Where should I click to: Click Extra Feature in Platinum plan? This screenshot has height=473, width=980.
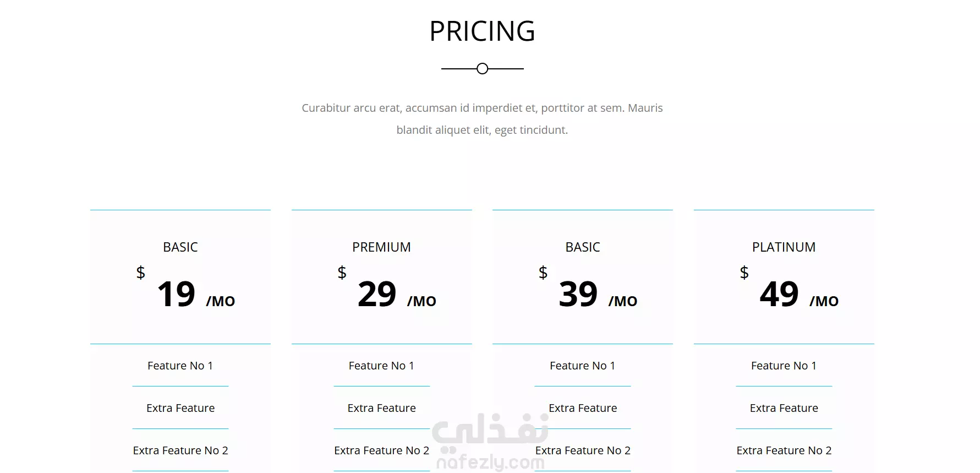click(784, 408)
